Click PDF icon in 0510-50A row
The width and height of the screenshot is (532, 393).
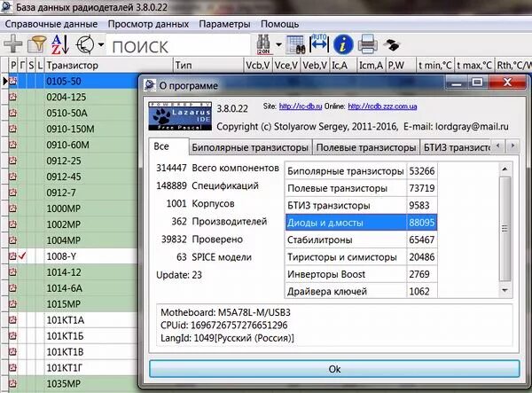12,113
